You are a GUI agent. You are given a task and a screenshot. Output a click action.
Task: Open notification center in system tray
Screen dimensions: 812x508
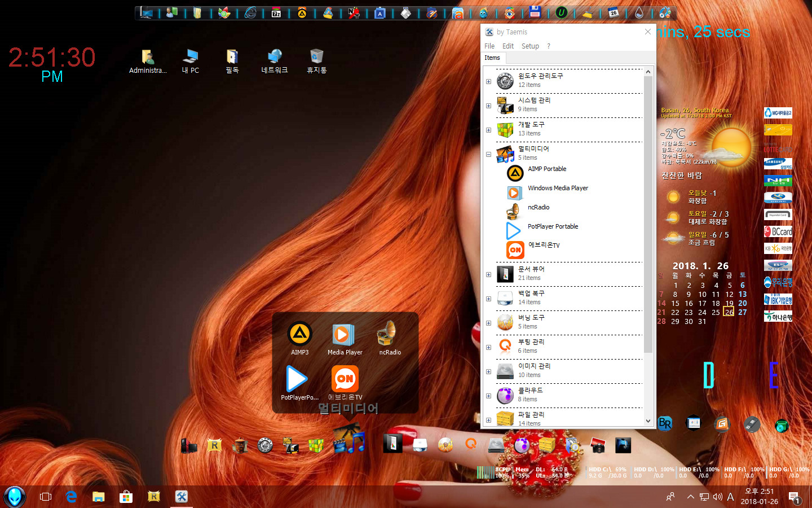pyautogui.click(x=795, y=497)
